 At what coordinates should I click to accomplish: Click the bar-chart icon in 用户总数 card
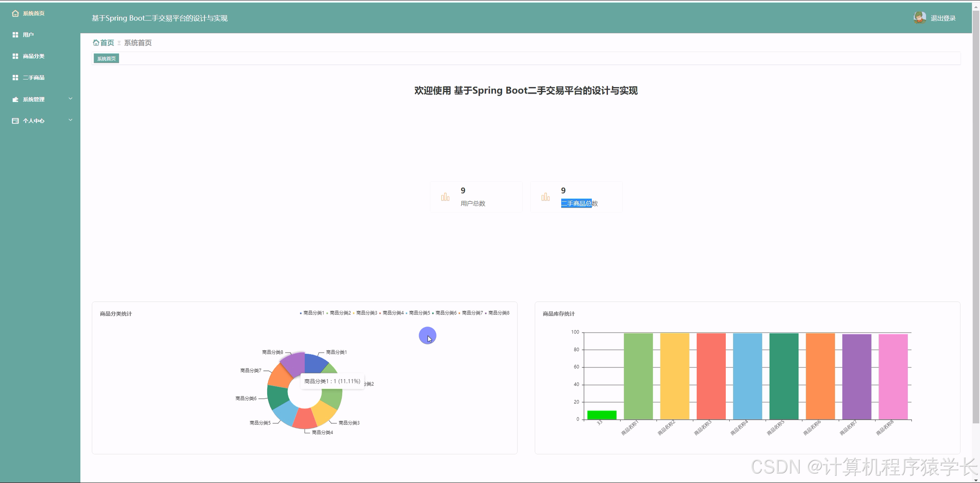click(445, 196)
